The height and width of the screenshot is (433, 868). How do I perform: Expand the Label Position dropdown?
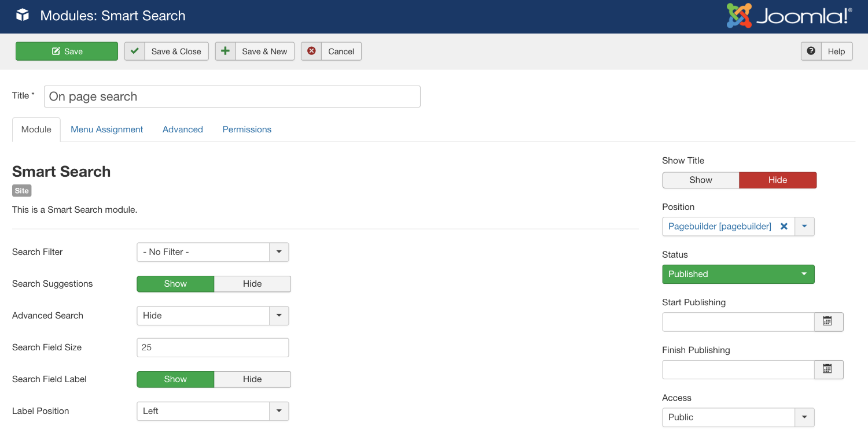coord(278,411)
